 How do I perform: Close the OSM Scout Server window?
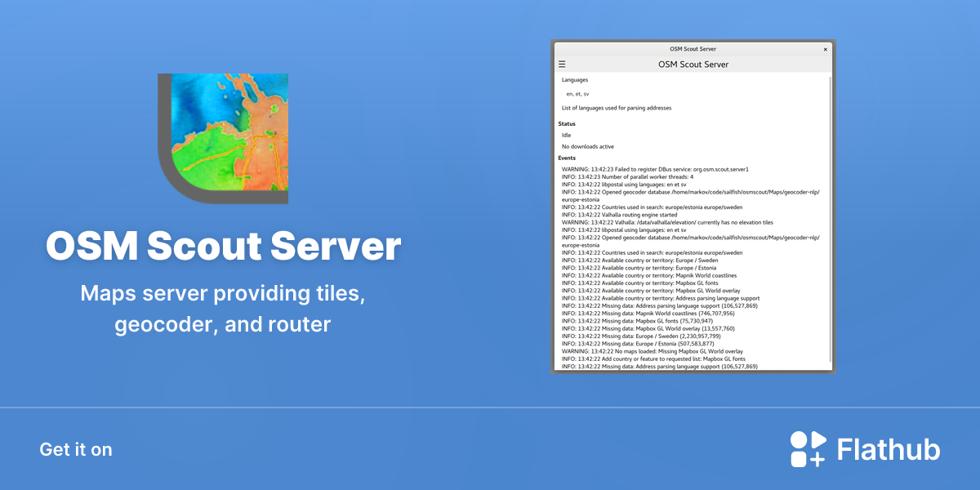coord(825,49)
